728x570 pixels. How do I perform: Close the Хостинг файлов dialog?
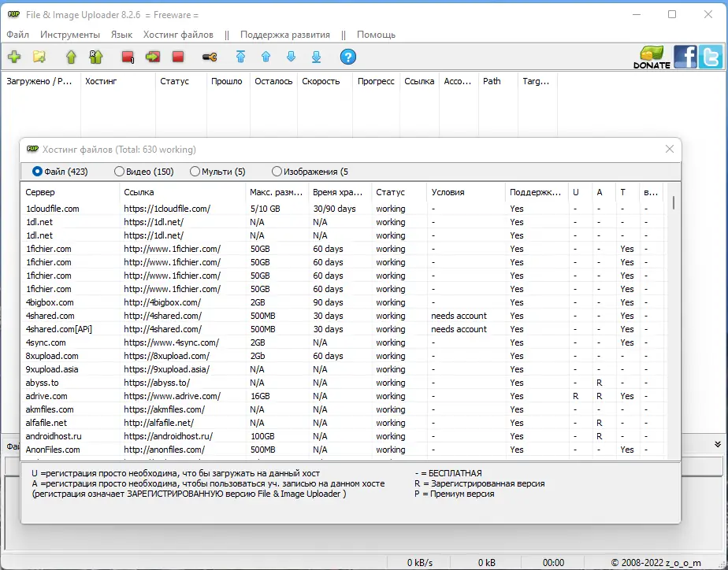tap(670, 149)
